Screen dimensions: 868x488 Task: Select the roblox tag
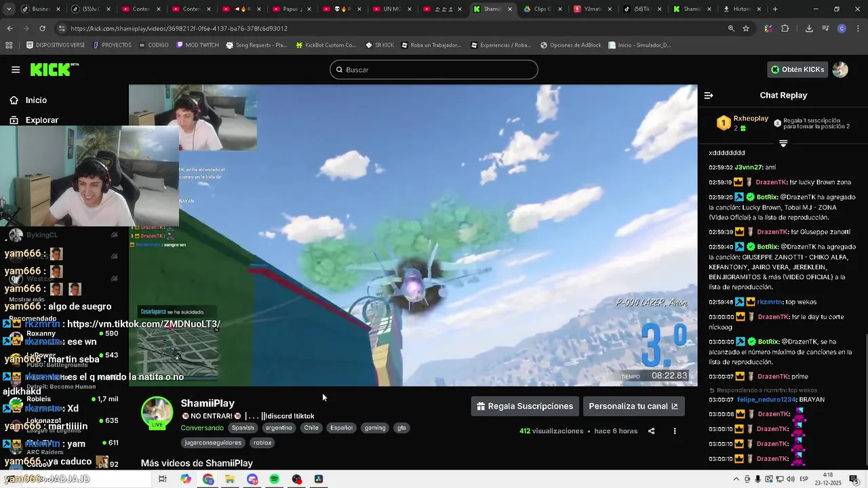point(262,443)
